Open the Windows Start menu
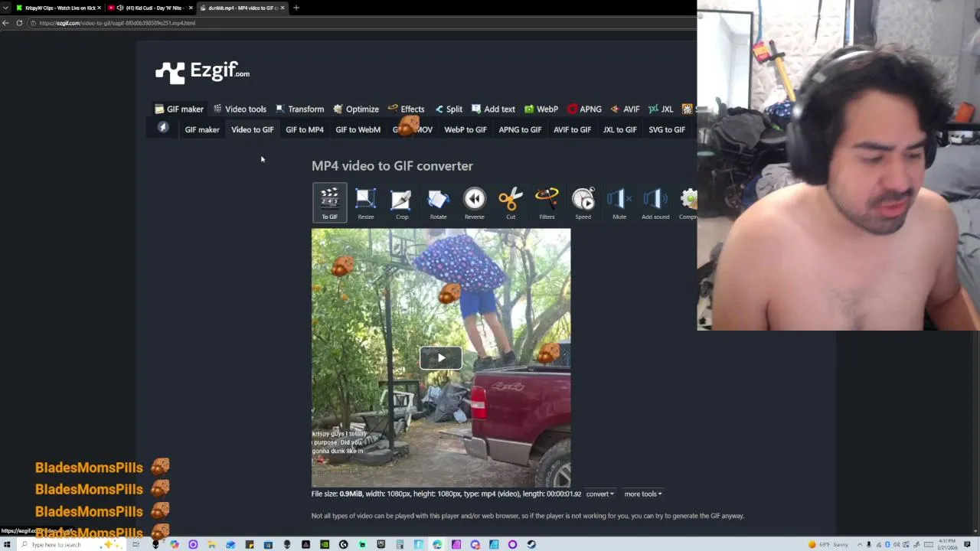 coord(6,544)
